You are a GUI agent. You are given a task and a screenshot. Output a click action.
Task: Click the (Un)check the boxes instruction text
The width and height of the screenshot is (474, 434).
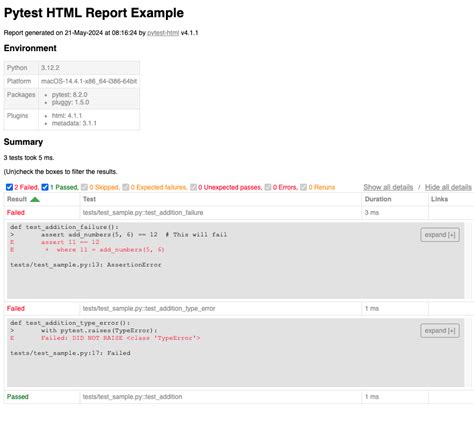point(60,172)
